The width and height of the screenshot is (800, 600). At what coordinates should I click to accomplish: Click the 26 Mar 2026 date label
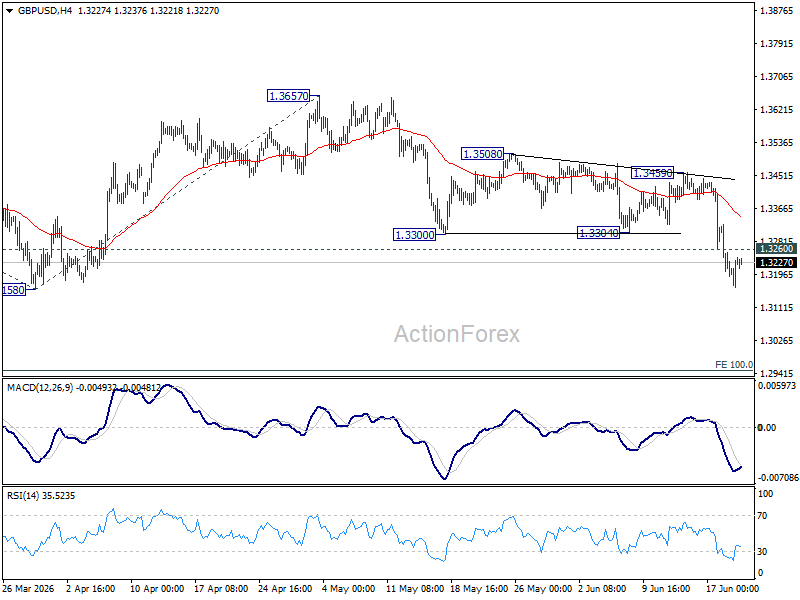[x=29, y=588]
